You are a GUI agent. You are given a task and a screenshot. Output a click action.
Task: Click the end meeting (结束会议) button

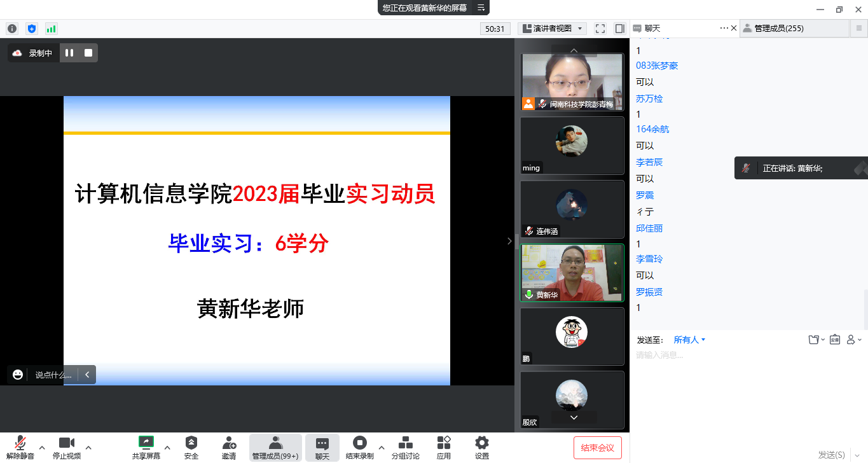[x=597, y=448]
